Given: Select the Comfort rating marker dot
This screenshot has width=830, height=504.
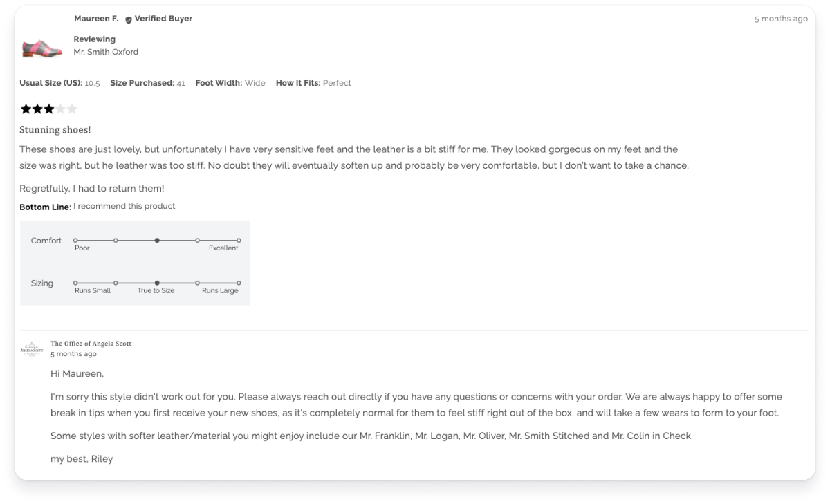Looking at the screenshot, I should coord(157,241).
